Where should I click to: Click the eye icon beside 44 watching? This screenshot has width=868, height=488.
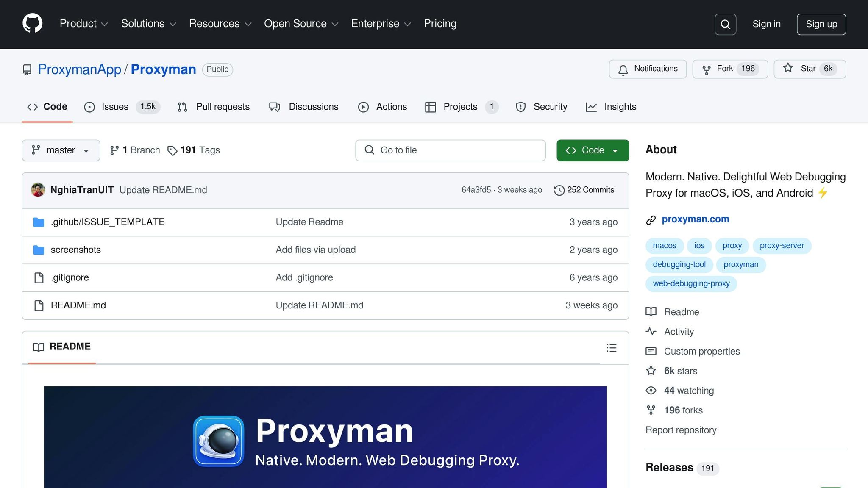click(651, 391)
